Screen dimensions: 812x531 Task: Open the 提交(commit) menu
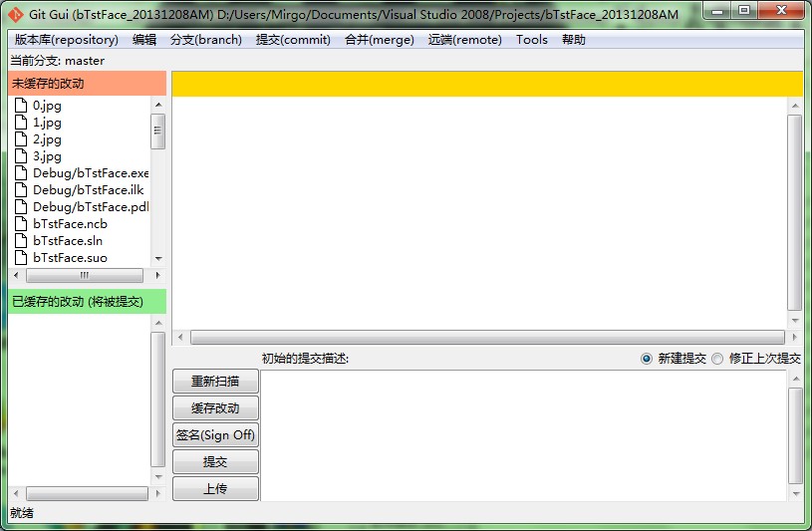click(293, 40)
